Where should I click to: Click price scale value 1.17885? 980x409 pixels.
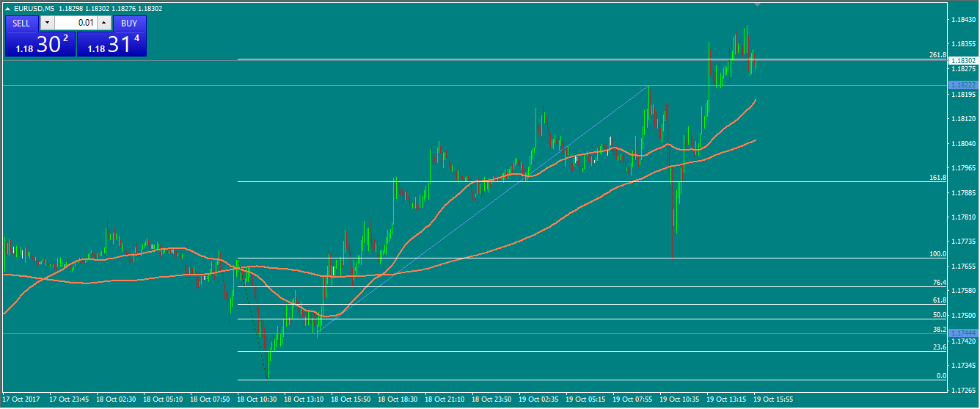pyautogui.click(x=964, y=192)
